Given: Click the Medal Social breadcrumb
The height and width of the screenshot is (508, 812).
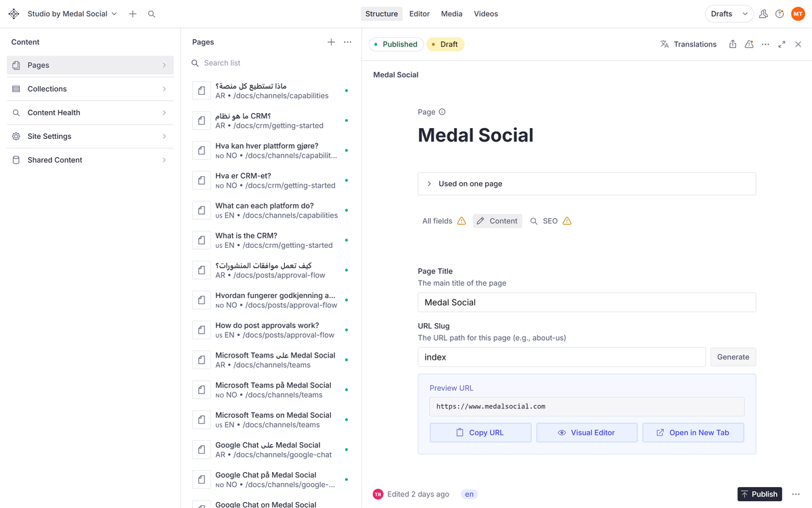Looking at the screenshot, I should coord(396,75).
